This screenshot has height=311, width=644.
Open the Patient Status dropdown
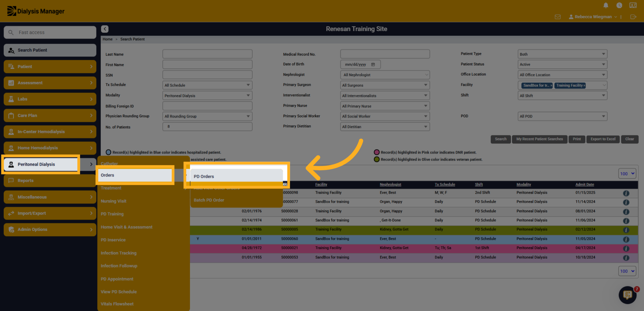(x=562, y=64)
